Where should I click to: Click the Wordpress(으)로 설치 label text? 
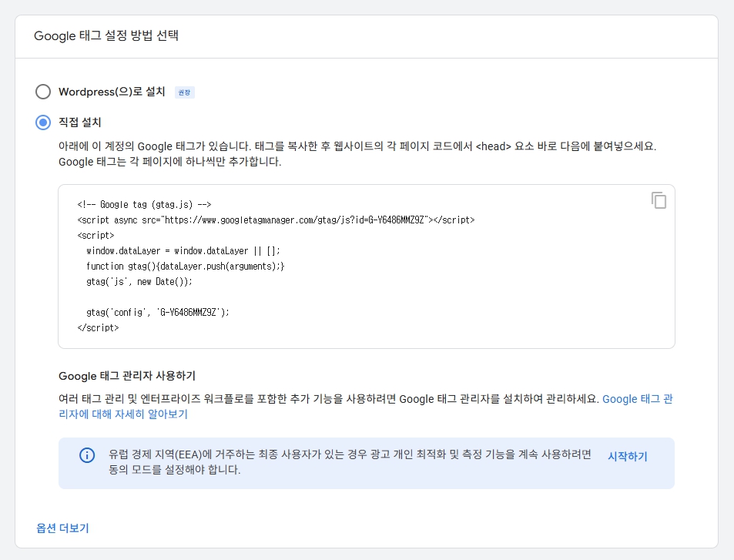(x=112, y=92)
